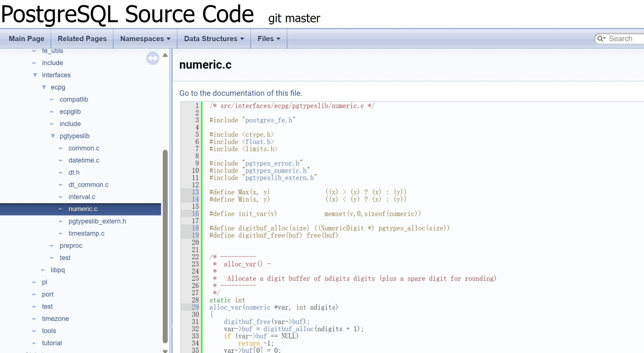Click the sidebar scroll up arrow

coord(165,55)
